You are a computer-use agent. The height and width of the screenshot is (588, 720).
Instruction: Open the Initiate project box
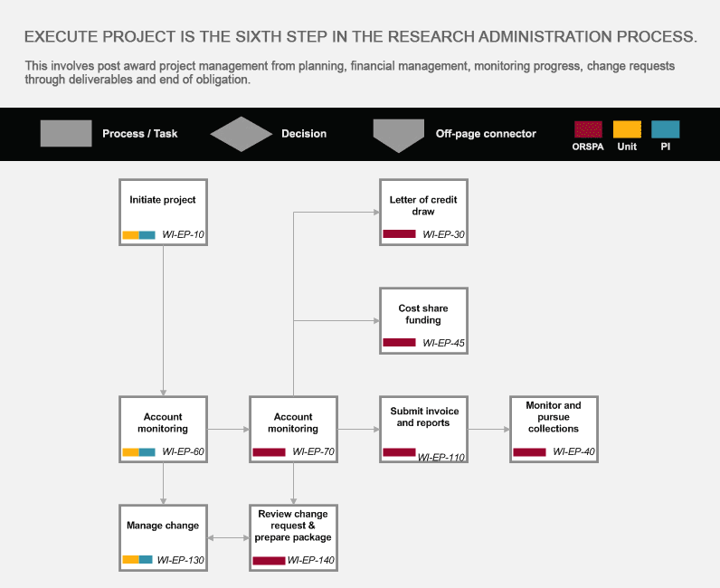click(163, 213)
